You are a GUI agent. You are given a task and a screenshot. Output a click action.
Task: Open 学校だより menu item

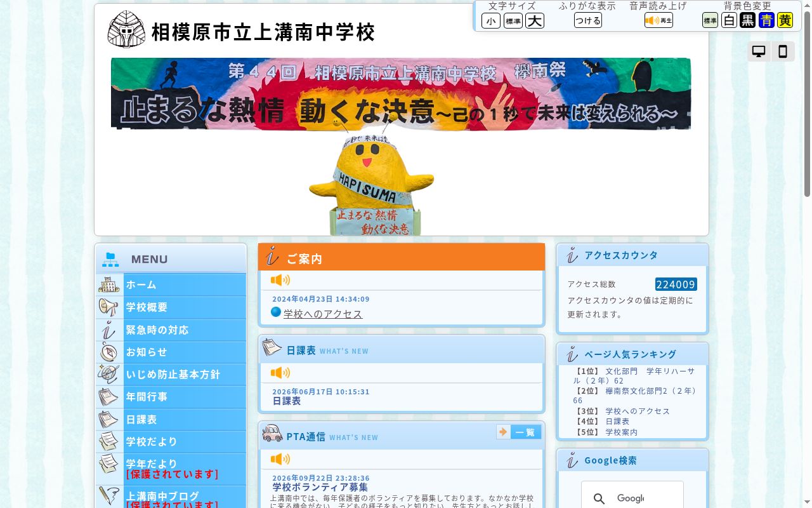(171, 442)
